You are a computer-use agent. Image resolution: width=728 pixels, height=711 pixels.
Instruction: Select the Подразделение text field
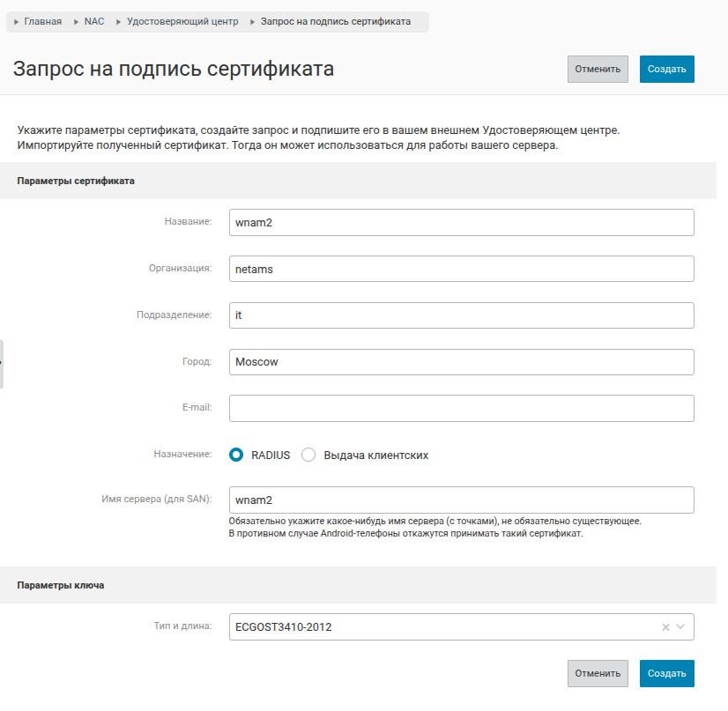tap(461, 315)
